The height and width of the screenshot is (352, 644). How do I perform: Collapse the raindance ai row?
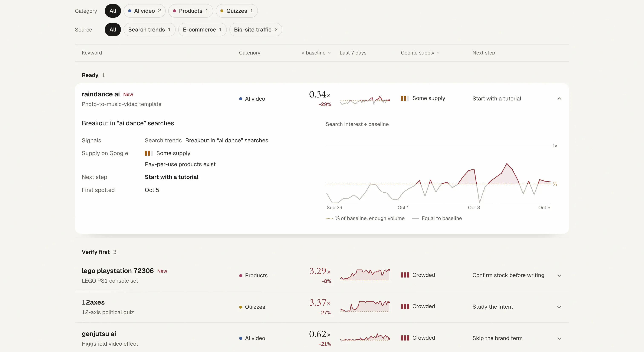coord(559,99)
